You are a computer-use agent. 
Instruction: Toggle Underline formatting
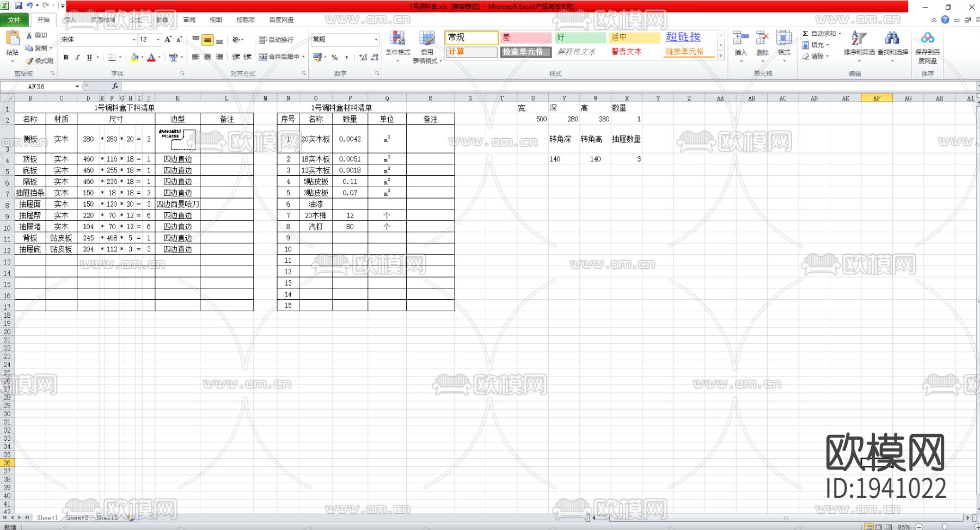[89, 57]
